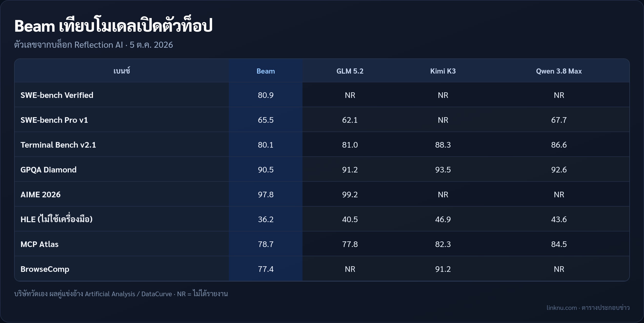644x323 pixels.
Task: Select Beam's GPQA Diamond score 90.5
Action: pyautogui.click(x=265, y=170)
